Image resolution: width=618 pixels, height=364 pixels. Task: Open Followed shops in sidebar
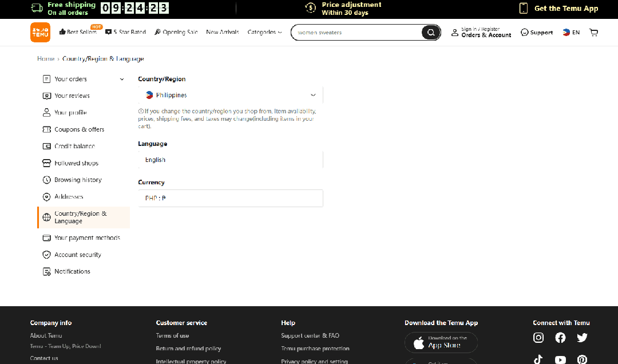coord(84,163)
